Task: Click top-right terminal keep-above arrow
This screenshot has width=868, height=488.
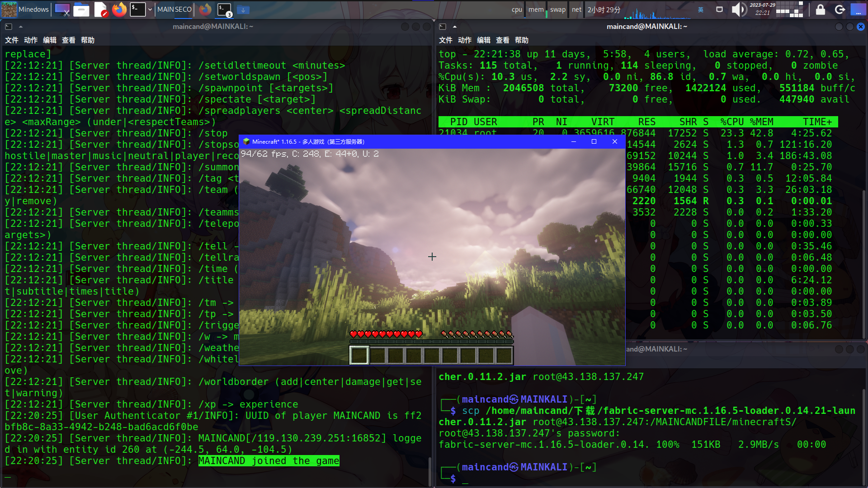Action: pos(455,27)
